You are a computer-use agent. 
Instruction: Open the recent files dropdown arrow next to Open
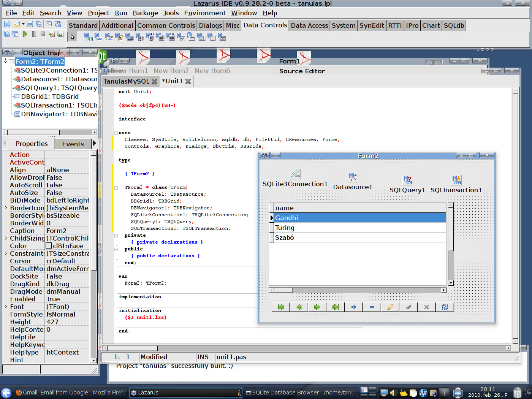(24, 24)
